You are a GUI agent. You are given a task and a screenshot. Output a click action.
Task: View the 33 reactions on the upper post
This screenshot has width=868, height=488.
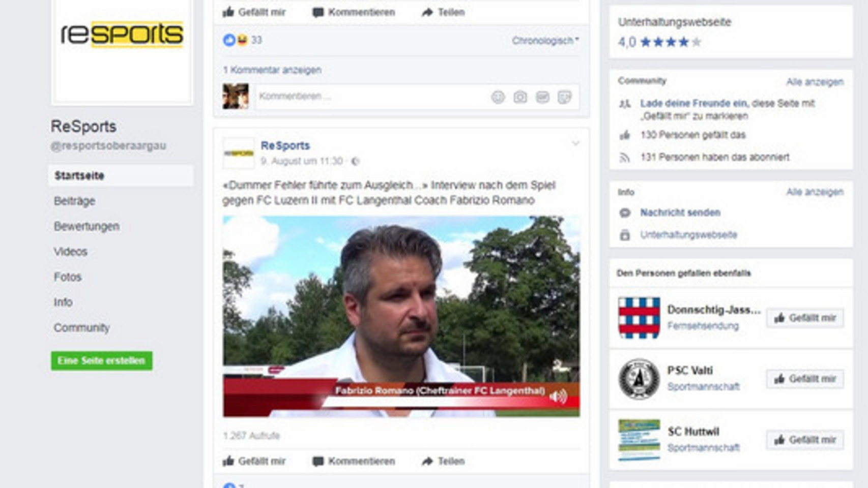pos(243,40)
